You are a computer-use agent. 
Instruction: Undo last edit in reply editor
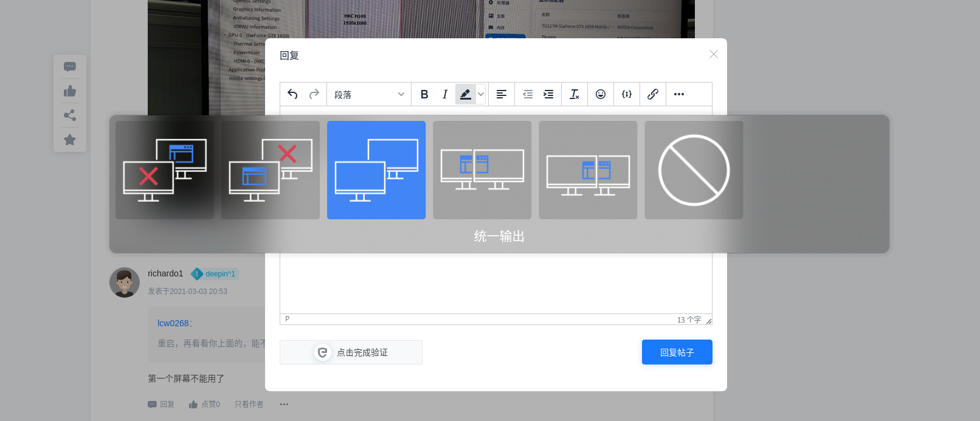[292, 94]
